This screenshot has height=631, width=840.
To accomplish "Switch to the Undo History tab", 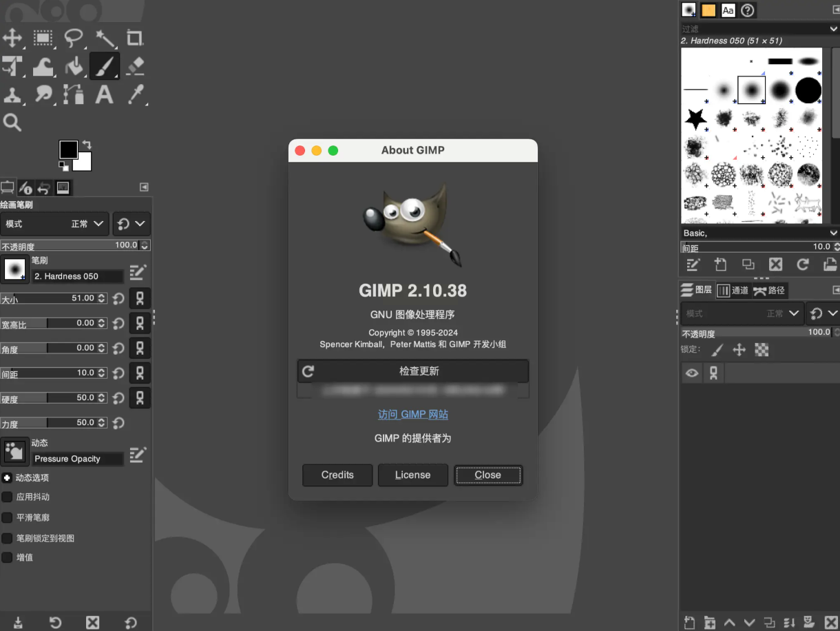I will tap(44, 187).
